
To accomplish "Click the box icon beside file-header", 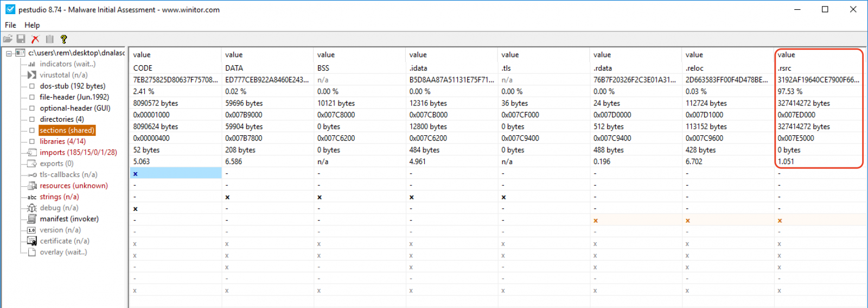I will point(32,97).
